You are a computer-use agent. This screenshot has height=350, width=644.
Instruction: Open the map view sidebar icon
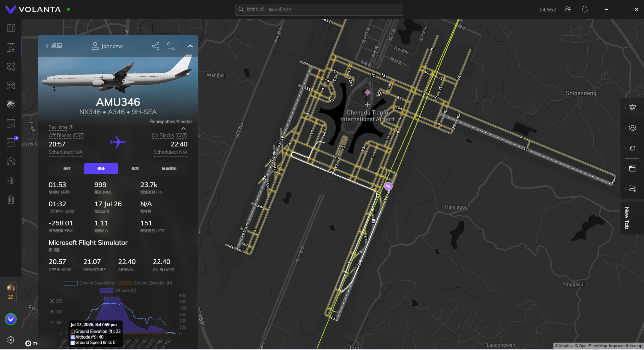click(x=11, y=28)
